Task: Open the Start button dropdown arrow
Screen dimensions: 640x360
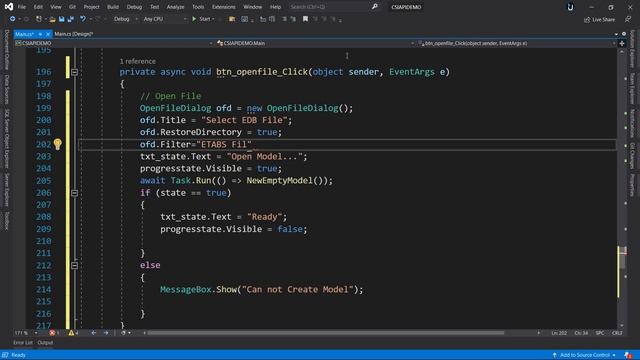Action: (213, 19)
